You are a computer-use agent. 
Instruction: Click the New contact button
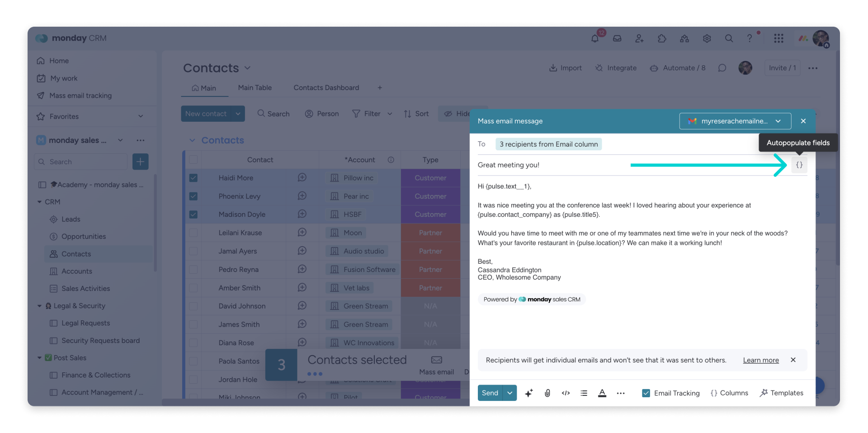click(x=207, y=114)
